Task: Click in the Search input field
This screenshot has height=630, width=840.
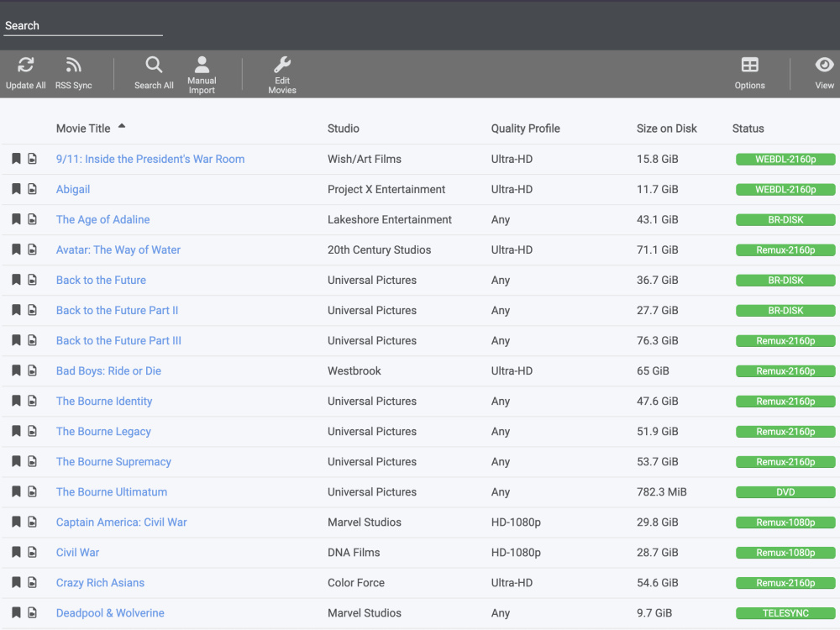Action: (83, 26)
